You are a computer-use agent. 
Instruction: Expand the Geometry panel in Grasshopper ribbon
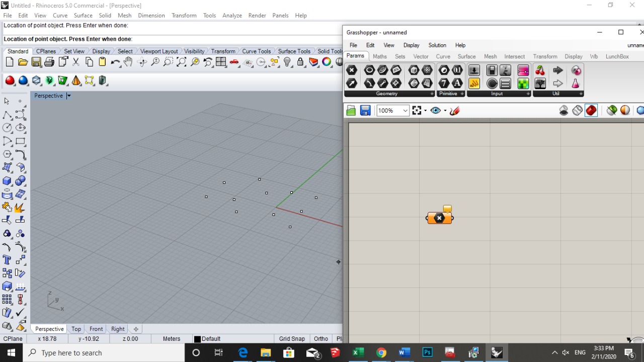point(432,94)
